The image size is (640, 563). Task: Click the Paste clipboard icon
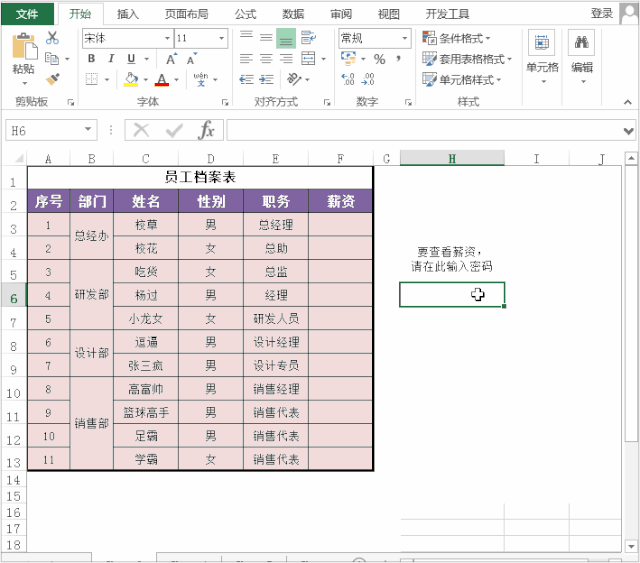click(24, 46)
